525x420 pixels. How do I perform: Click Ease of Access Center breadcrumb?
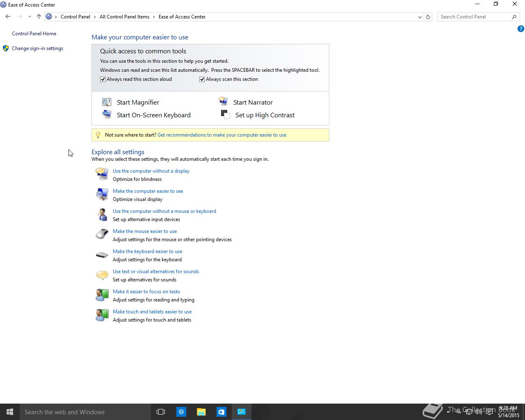182,17
